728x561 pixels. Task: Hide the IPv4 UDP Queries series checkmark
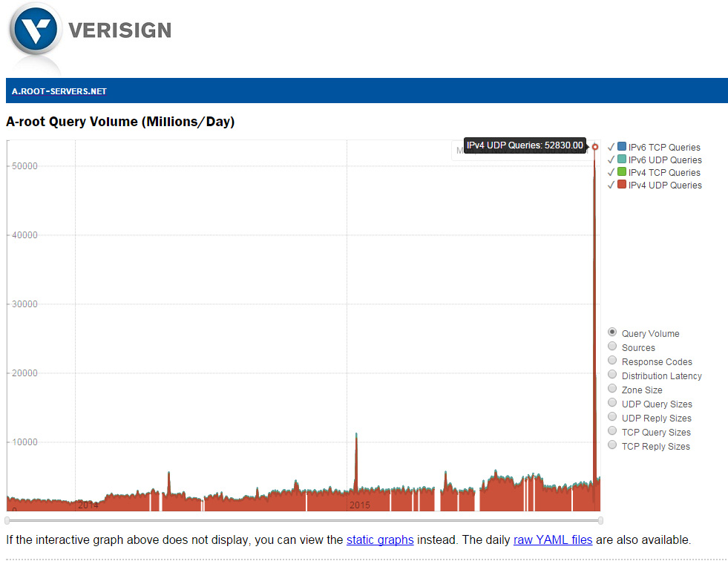tap(611, 184)
